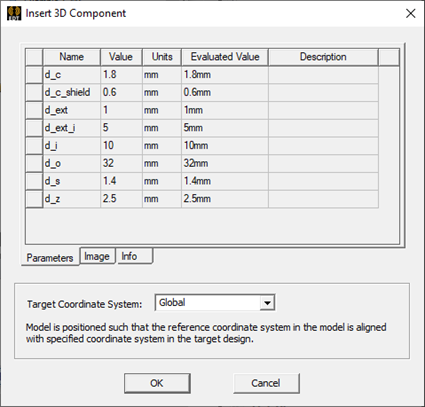Click the d_o value cell 32
The height and width of the screenshot is (407, 425).
tap(121, 163)
